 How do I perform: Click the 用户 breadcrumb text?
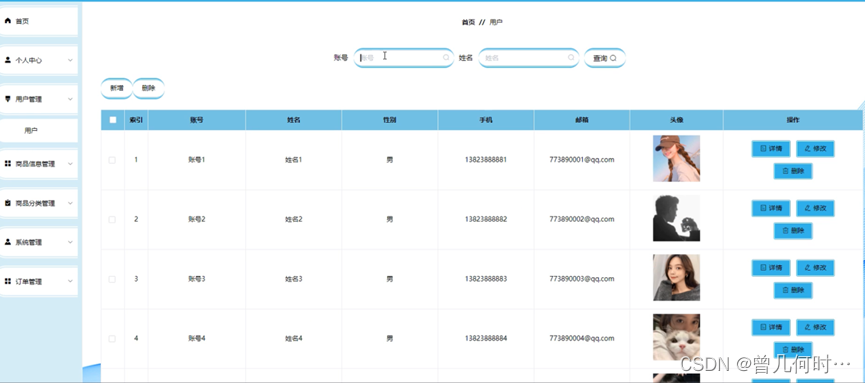point(496,22)
